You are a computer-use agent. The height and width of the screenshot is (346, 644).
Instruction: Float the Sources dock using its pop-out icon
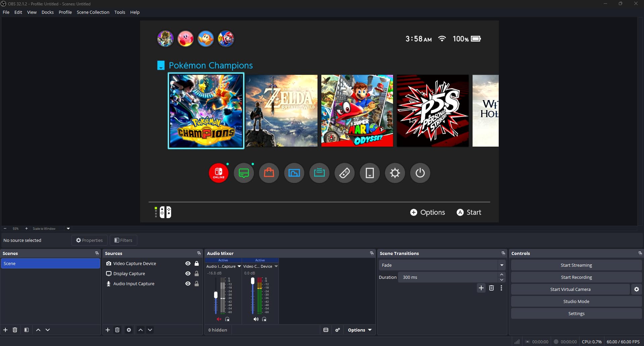pos(199,253)
